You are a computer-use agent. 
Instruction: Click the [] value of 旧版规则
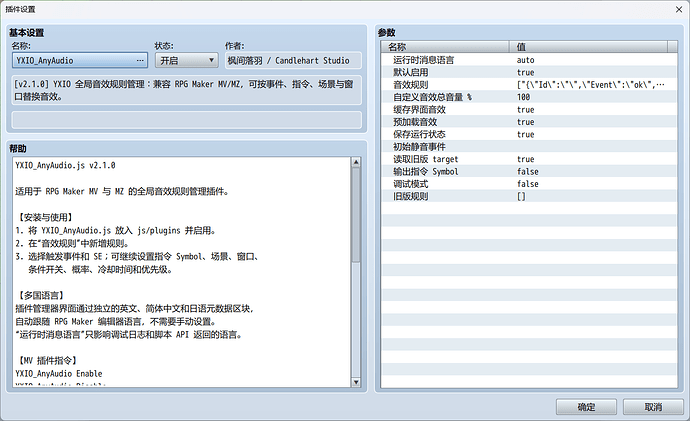(521, 196)
